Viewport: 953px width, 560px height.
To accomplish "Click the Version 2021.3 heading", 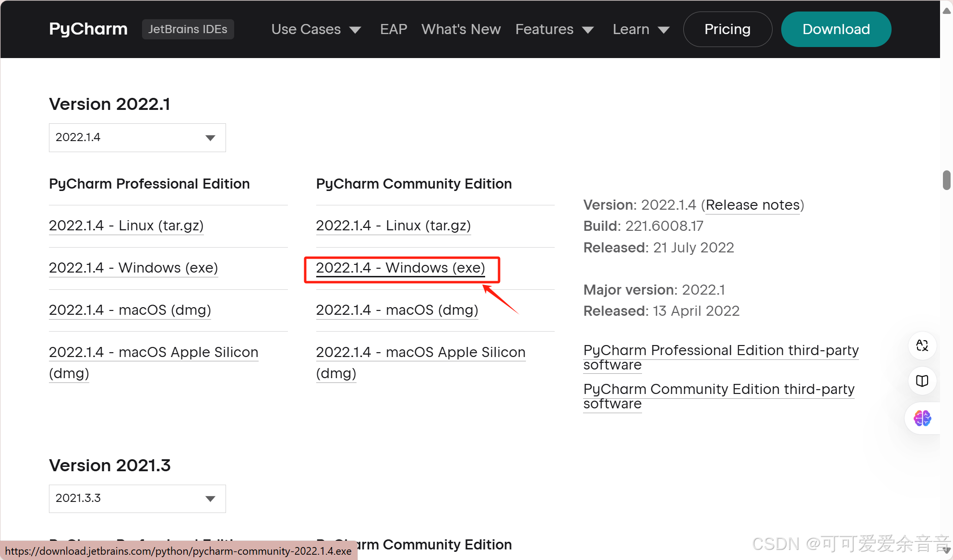I will [x=110, y=465].
